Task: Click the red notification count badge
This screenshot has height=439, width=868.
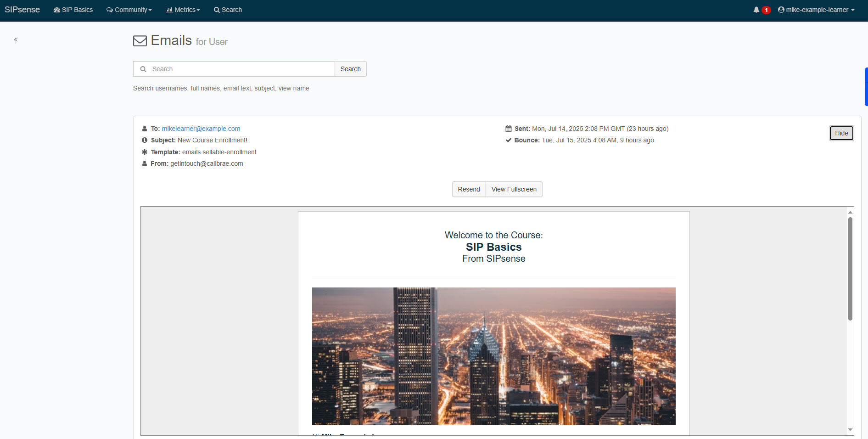Action: tap(766, 10)
